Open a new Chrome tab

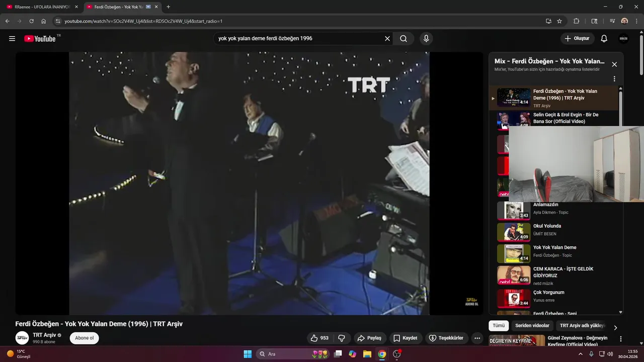168,7
